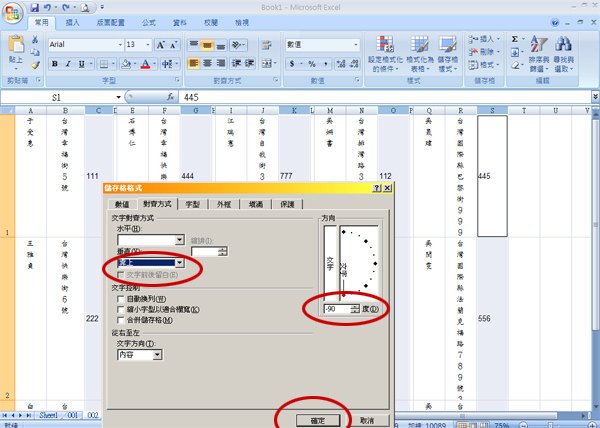Switch to the 字型 tab in dialog
Viewport: 600px width, 428px height.
tap(192, 205)
